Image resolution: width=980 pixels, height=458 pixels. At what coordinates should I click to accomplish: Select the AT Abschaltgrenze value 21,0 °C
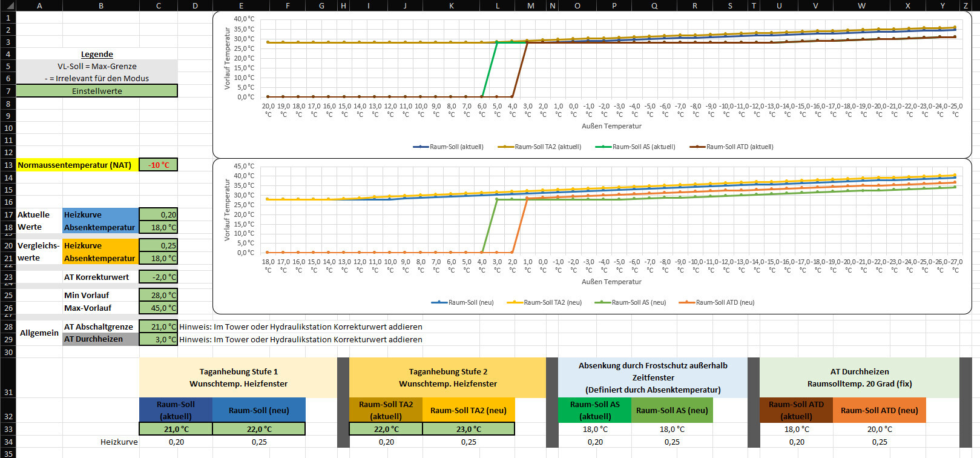click(x=158, y=327)
